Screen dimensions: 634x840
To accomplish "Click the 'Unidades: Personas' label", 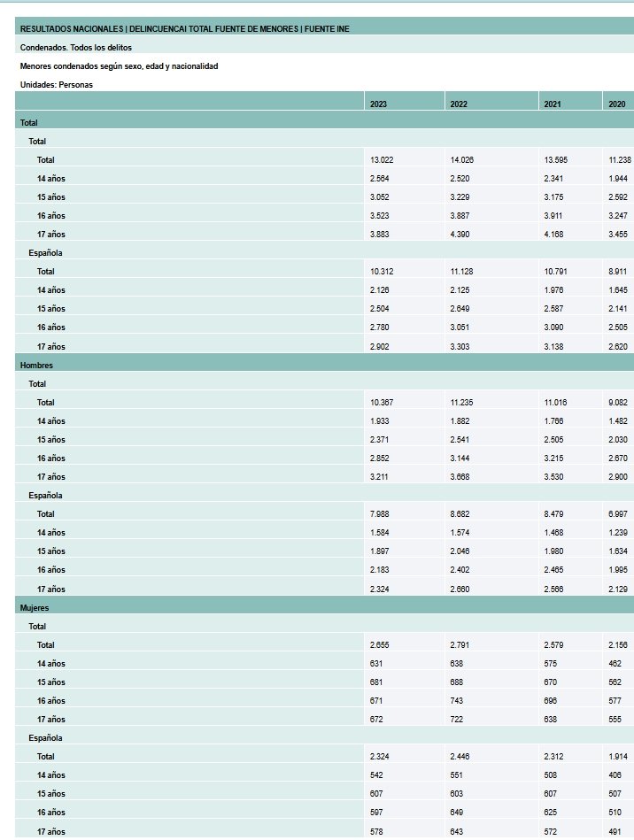I will 56,84.
